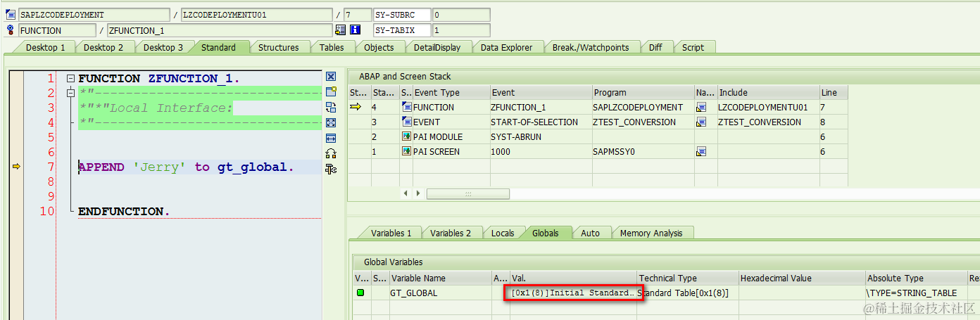Image resolution: width=980 pixels, height=320 pixels.
Task: Click the FUNCTION event type icon
Action: pyautogui.click(x=406, y=107)
